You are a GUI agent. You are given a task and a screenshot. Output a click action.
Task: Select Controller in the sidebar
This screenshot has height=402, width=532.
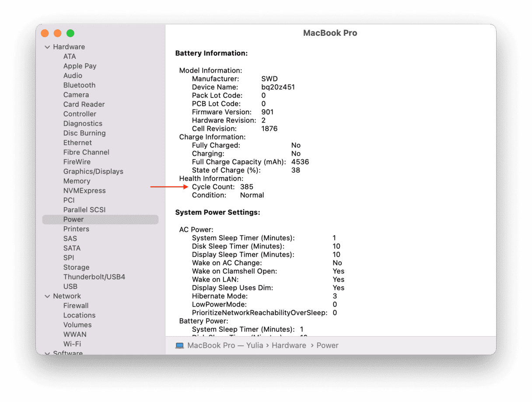[80, 114]
